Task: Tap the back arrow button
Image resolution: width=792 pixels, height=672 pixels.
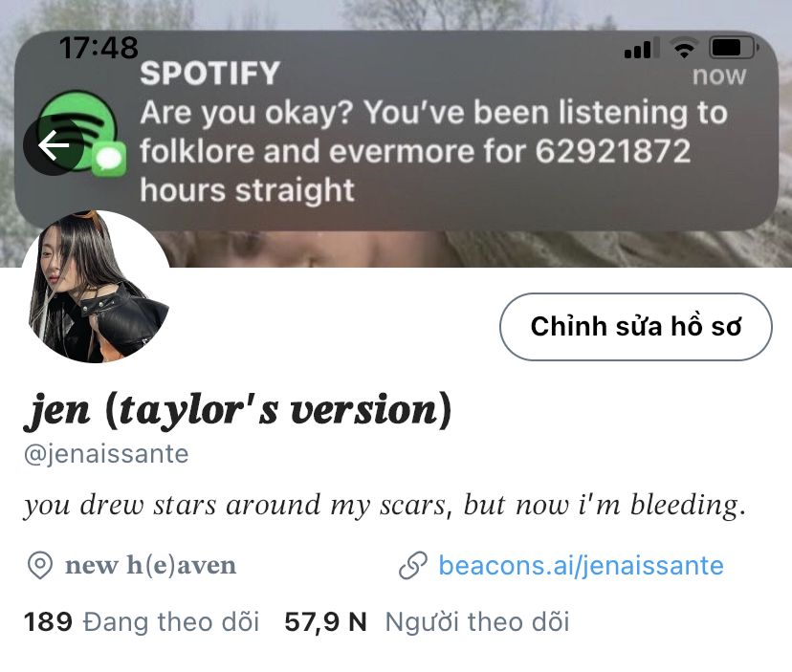Action: pos(54,145)
